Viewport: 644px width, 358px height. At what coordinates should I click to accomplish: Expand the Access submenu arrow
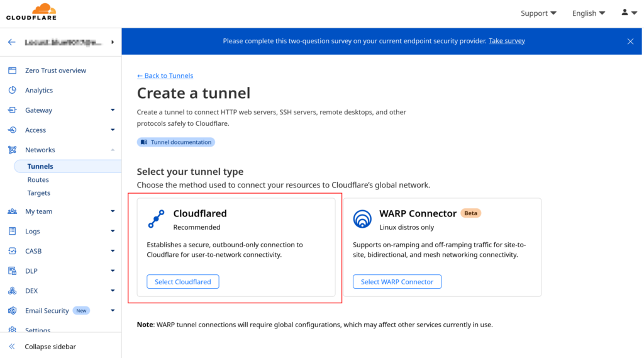pos(113,130)
